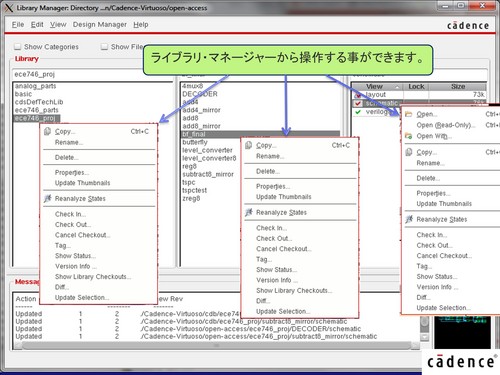
Task: Select Show Status in the cell context menu
Action: (x=276, y=270)
